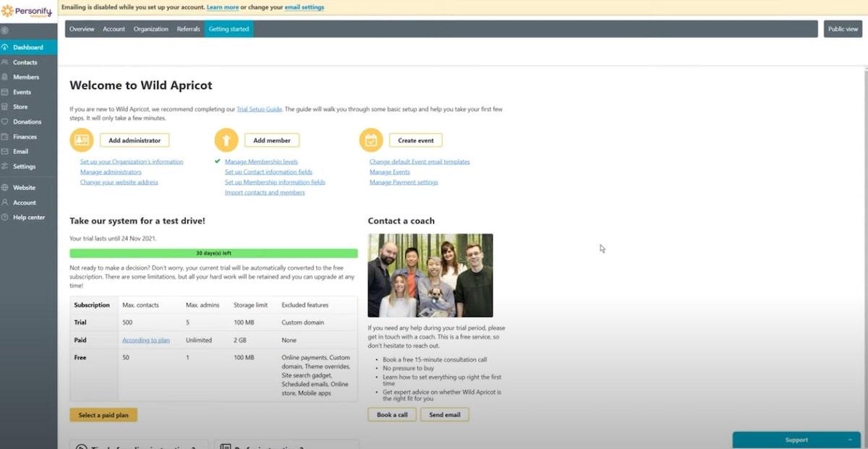
Task: Click the Book a call button
Action: point(392,414)
